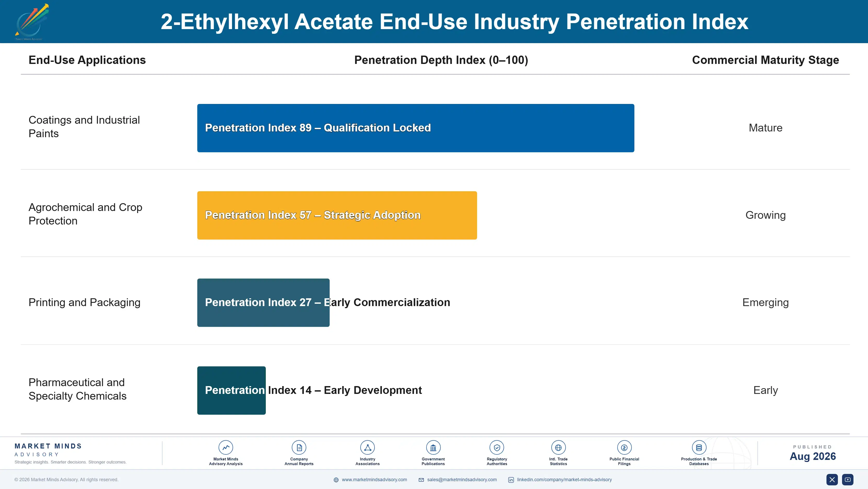The height and width of the screenshot is (489, 868).
Task: Click the Company Annual Reports icon
Action: point(299,447)
